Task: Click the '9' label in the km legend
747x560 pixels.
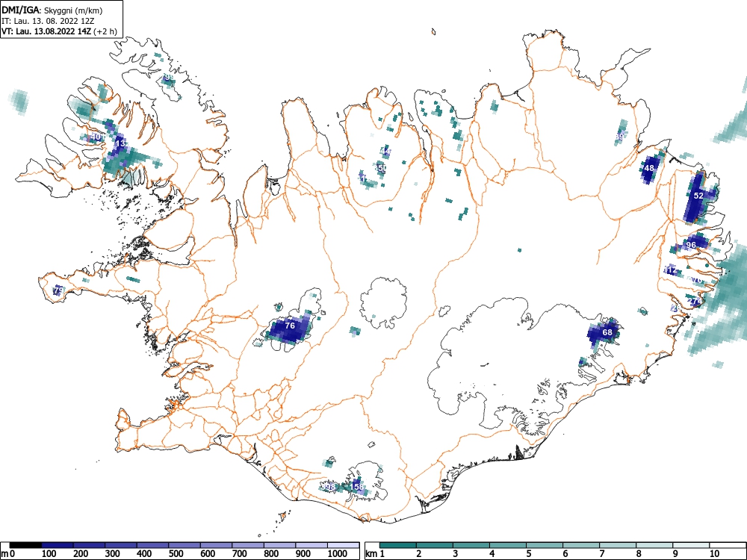Action: pos(675,554)
